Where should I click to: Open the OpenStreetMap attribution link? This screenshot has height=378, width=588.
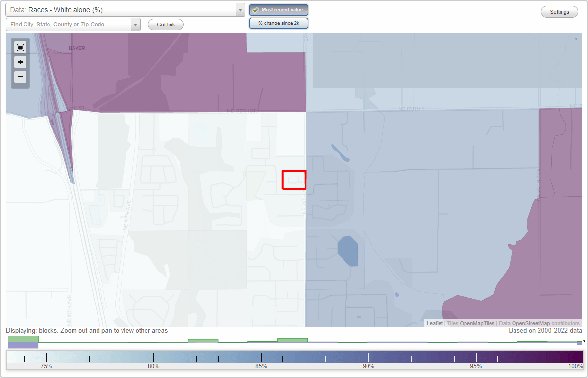531,323
